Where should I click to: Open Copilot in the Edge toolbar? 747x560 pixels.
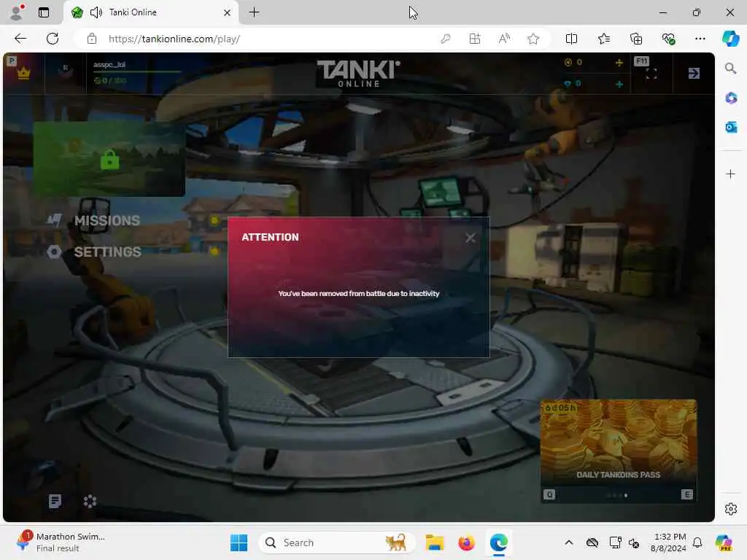point(730,38)
